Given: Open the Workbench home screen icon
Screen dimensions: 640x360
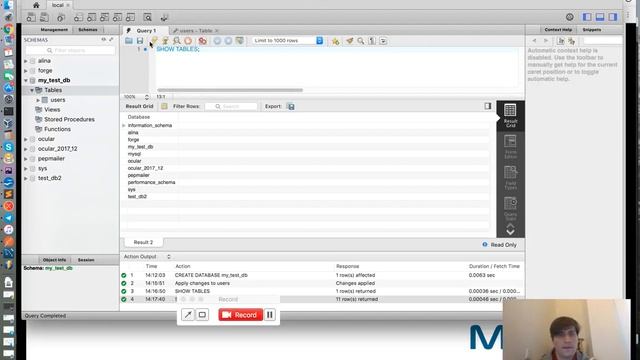Looking at the screenshot, I should click(x=36, y=5).
